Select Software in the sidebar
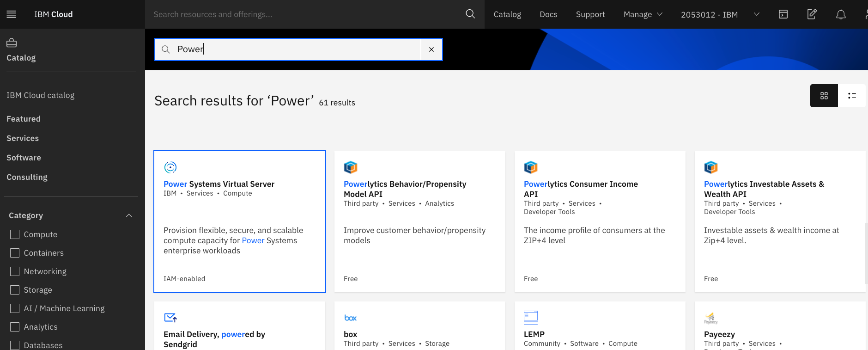 [24, 158]
